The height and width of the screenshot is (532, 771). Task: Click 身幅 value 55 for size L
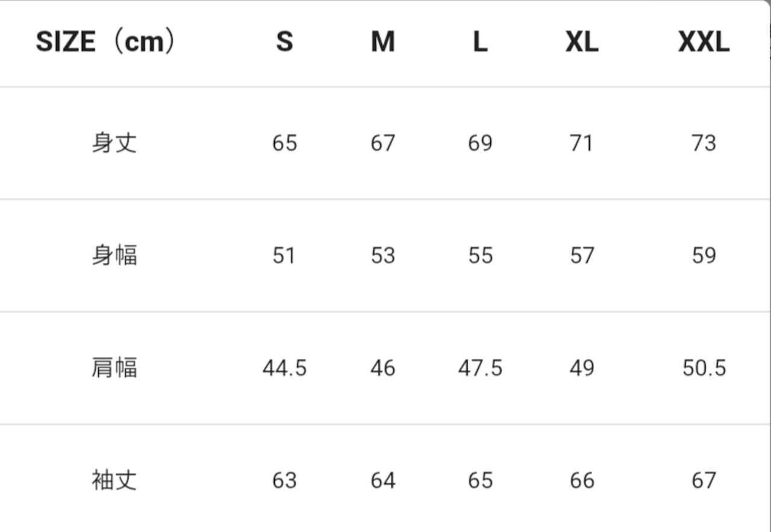click(x=480, y=256)
